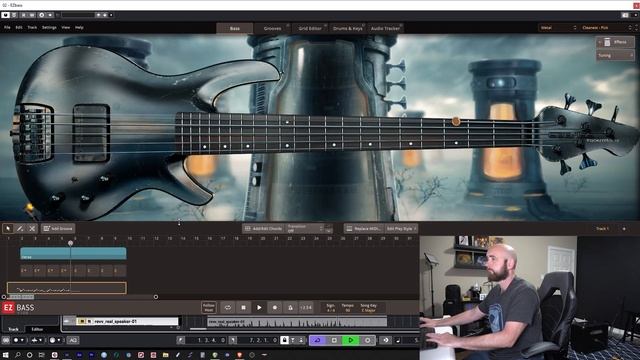Viewport: 640px width, 360px height.
Task: Select the revv_real_speaker-01 audio event
Action: (297, 322)
